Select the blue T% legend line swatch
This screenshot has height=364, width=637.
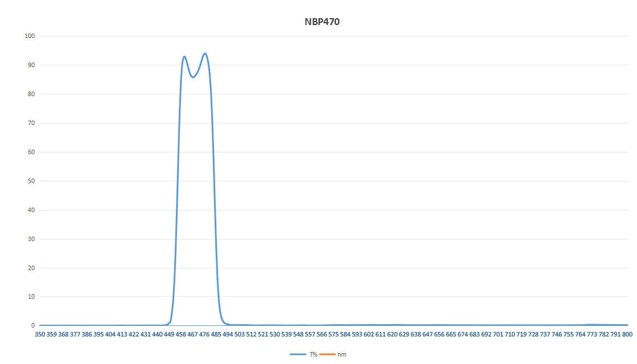point(299,354)
